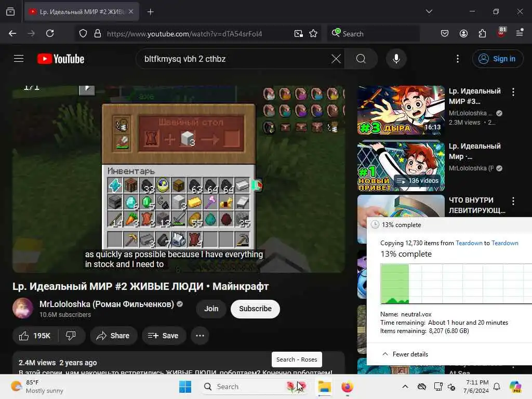Close the Lp. Идеальный МИР #2 tab
This screenshot has width=532, height=399.
tap(131, 11)
